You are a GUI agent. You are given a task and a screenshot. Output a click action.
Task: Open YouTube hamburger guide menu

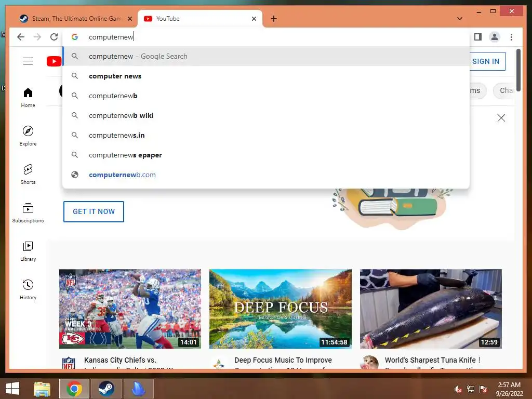(x=28, y=61)
